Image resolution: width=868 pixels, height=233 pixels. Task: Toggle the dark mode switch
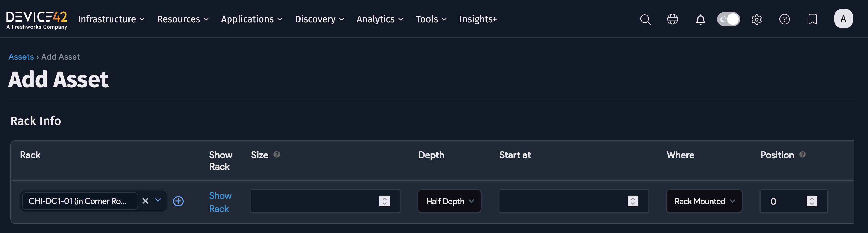pos(728,19)
